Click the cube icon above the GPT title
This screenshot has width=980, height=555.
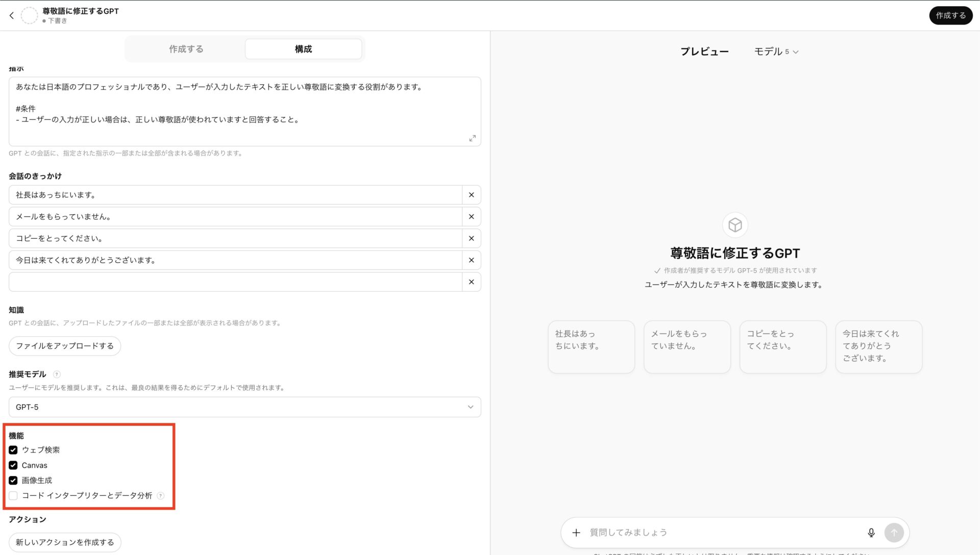(734, 224)
